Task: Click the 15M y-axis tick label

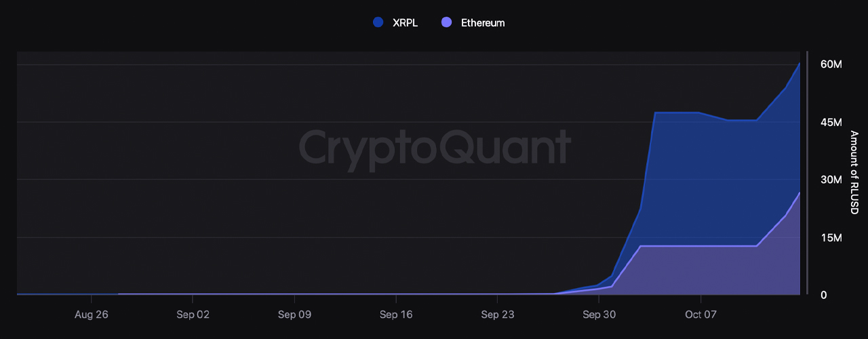Action: [831, 237]
